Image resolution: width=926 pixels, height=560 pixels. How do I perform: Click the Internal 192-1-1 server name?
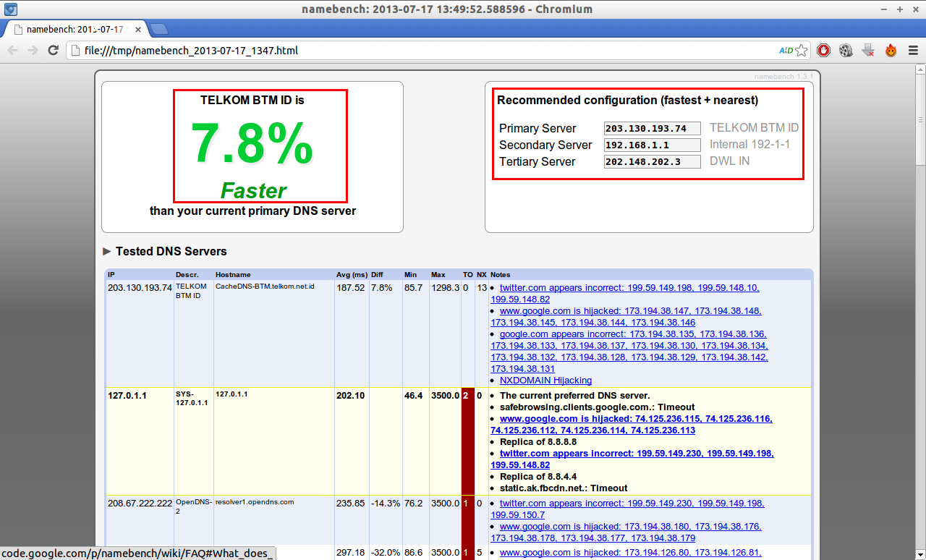pyautogui.click(x=749, y=144)
